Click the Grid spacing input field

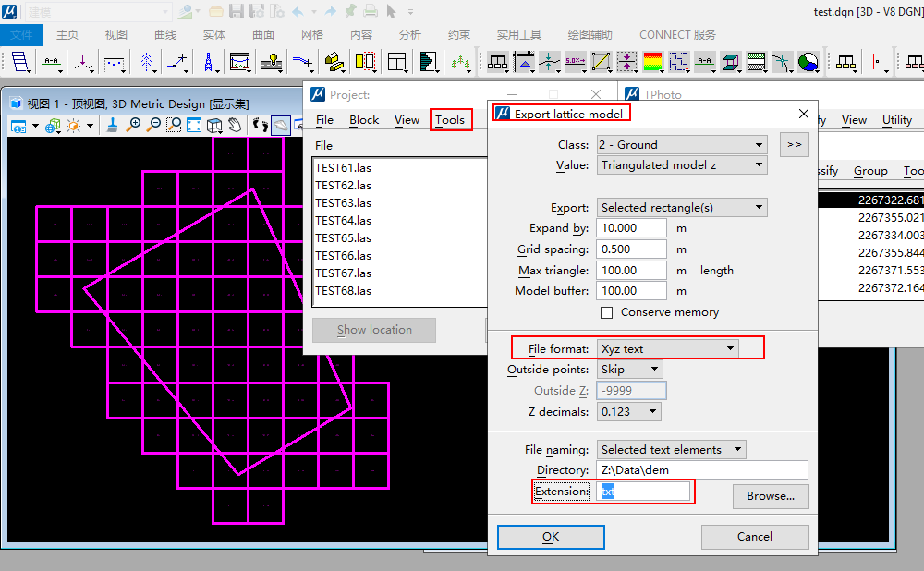tap(631, 249)
